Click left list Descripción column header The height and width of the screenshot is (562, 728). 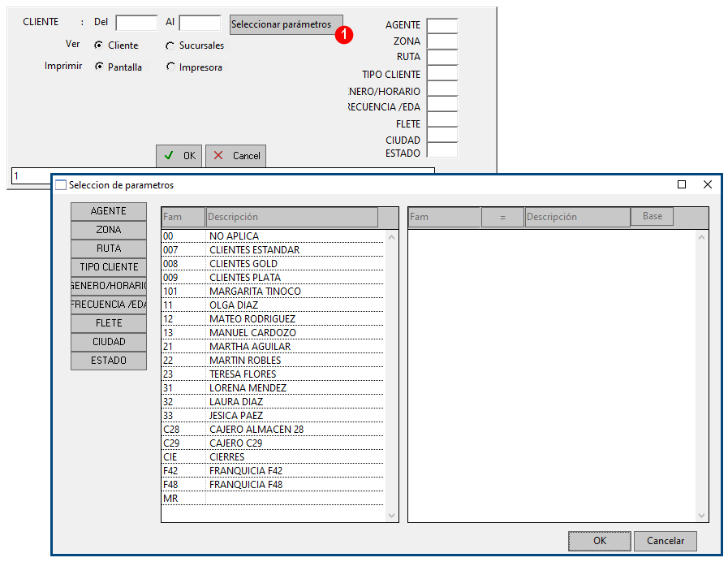pyautogui.click(x=291, y=217)
